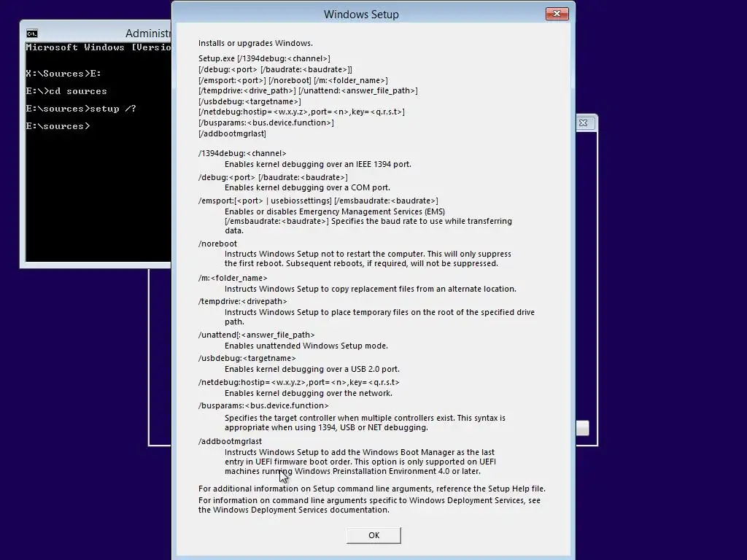Click the Windows Deployment Services documentation sentence
The height and width of the screenshot is (560, 747).
point(369,505)
